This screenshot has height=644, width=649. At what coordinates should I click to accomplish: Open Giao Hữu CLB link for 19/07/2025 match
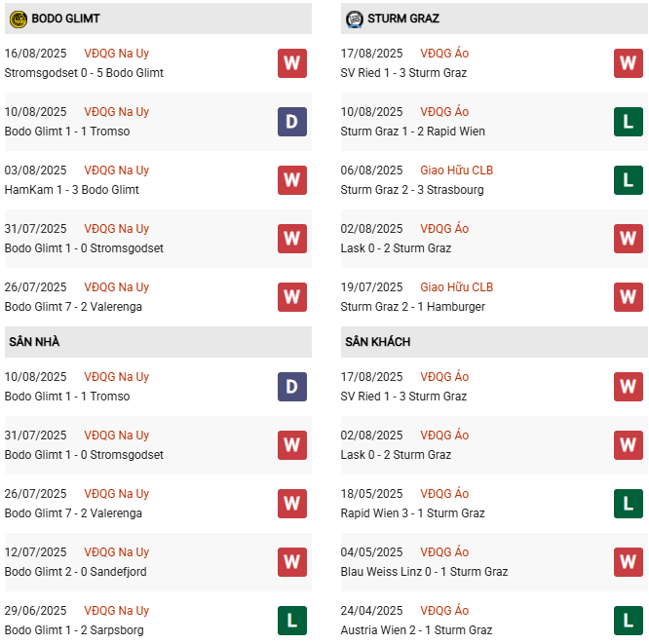point(457,287)
